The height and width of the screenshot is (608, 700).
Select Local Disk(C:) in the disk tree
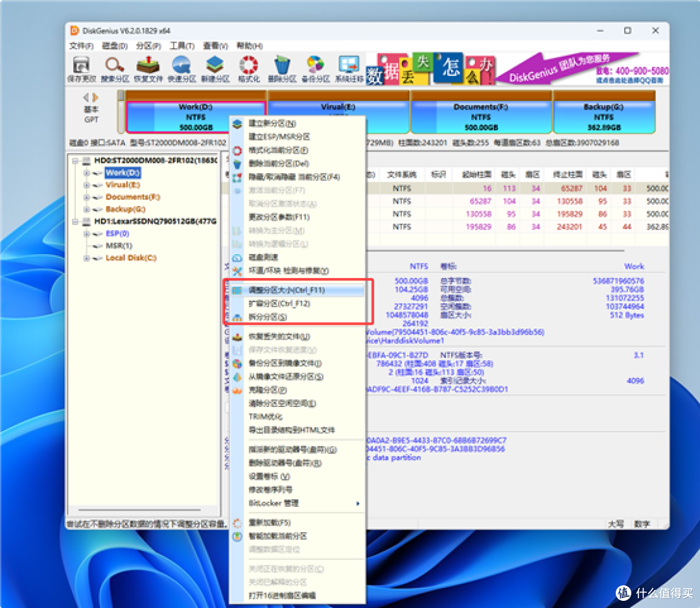[131, 258]
